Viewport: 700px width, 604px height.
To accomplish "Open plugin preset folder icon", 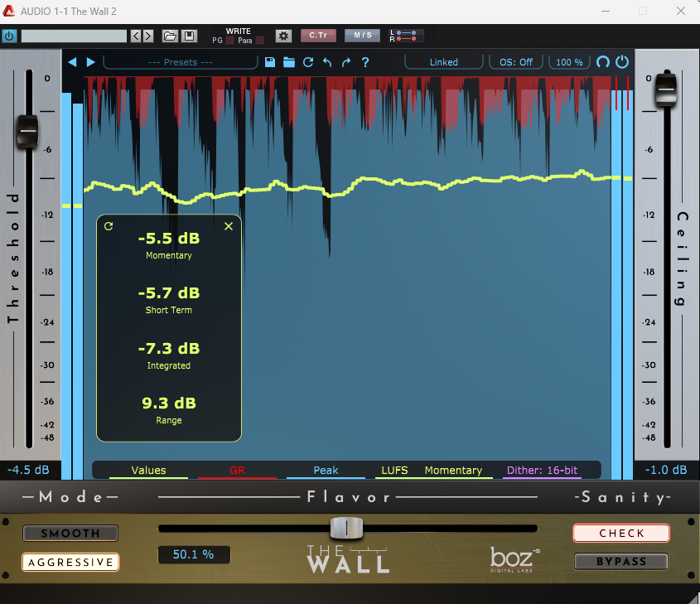I will (x=289, y=62).
